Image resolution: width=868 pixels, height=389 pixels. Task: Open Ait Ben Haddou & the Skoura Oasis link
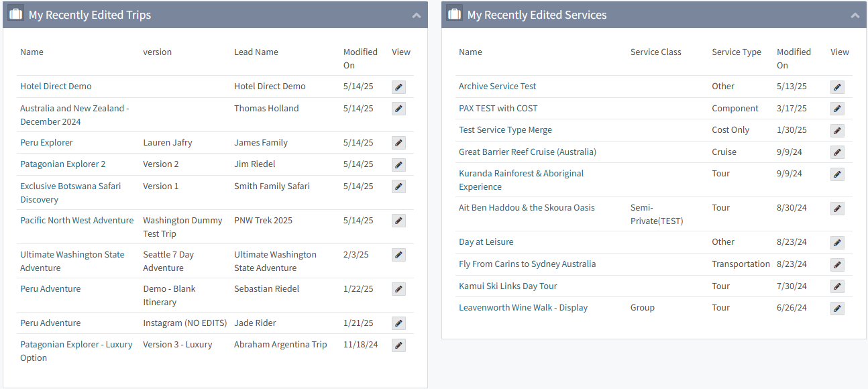point(527,208)
